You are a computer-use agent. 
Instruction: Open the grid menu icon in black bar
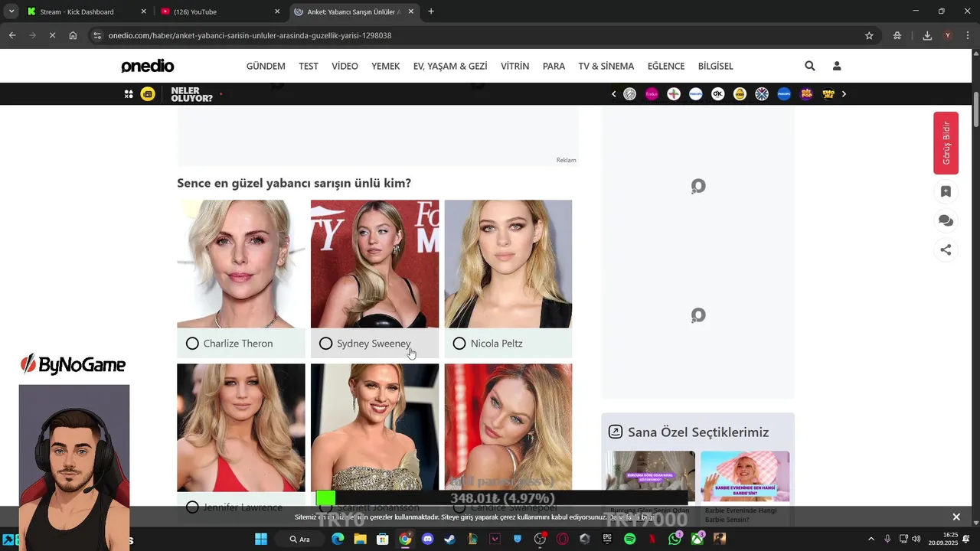129,94
